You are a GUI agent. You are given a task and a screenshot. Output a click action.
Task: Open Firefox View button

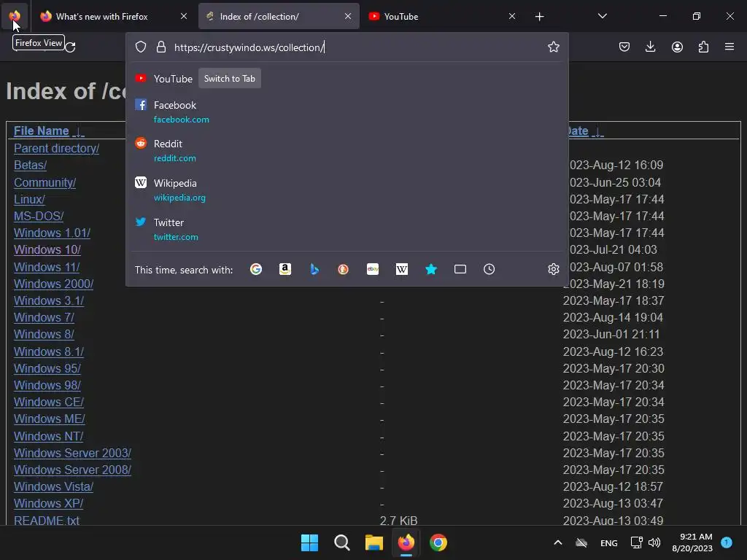click(15, 16)
